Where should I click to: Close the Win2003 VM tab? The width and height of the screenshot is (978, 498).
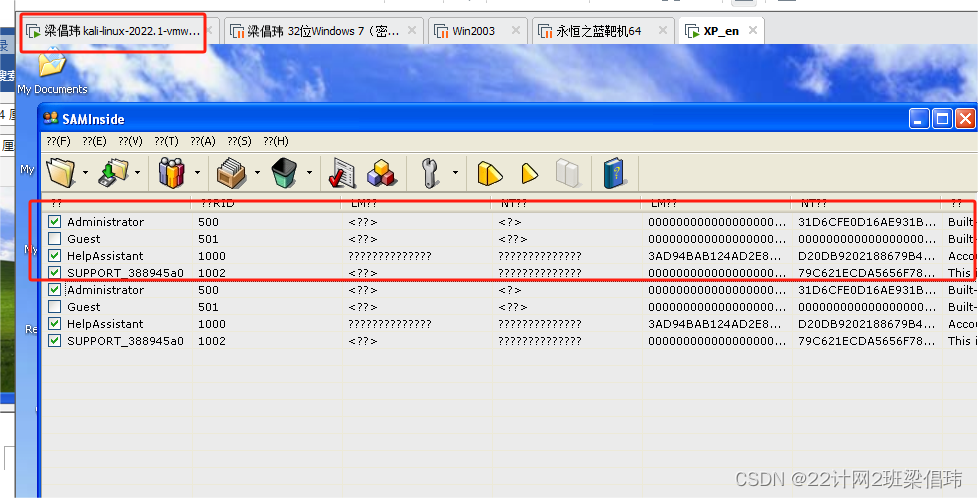(x=515, y=30)
